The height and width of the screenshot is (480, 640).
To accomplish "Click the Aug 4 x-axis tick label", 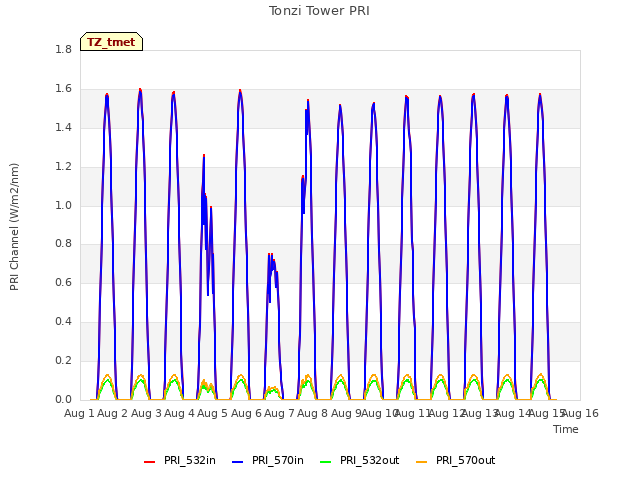I will 180,413.
